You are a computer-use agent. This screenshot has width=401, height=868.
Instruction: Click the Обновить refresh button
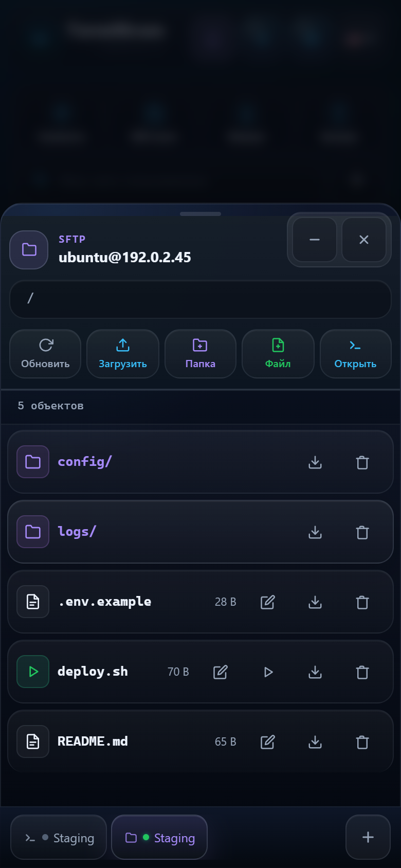(45, 354)
